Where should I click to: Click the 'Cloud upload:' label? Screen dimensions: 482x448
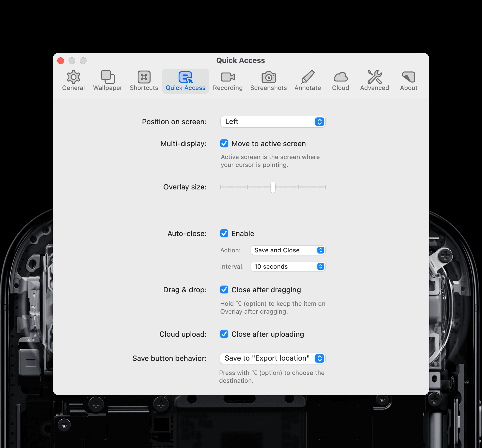click(x=183, y=334)
